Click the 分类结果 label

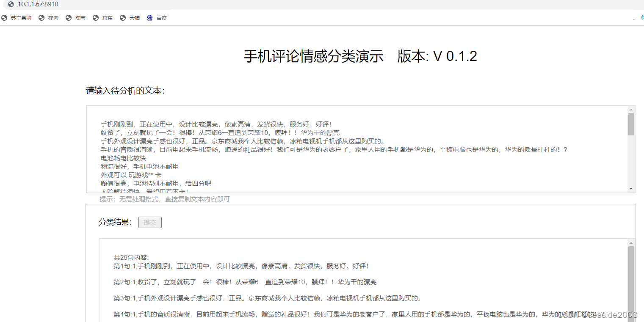116,222
